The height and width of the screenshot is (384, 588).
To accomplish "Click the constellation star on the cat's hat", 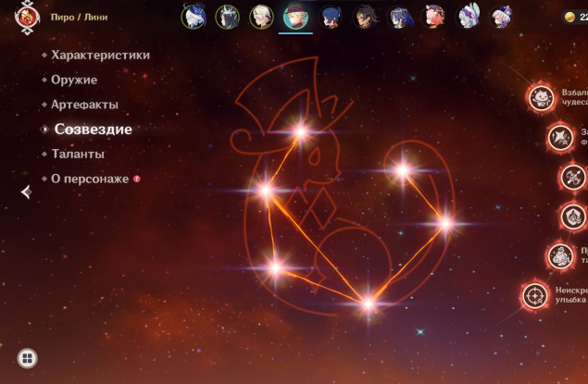I will 300,131.
